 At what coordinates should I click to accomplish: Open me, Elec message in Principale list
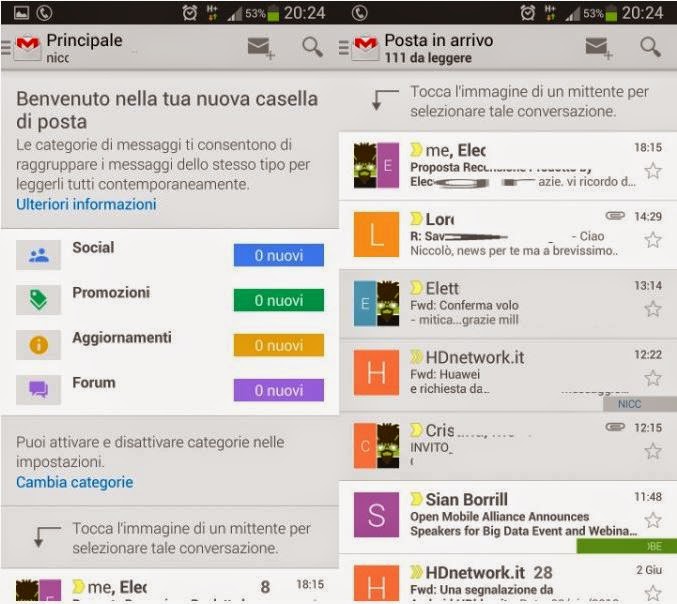(x=170, y=586)
